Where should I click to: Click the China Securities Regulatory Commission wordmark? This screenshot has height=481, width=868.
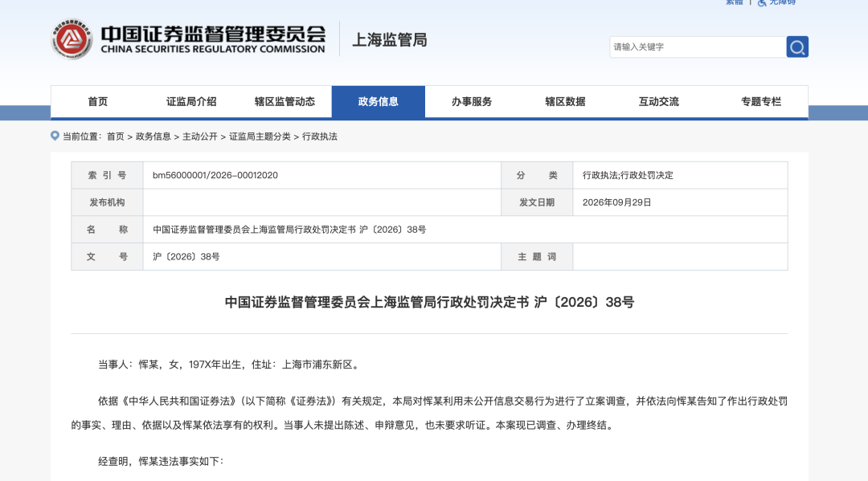[x=213, y=39]
